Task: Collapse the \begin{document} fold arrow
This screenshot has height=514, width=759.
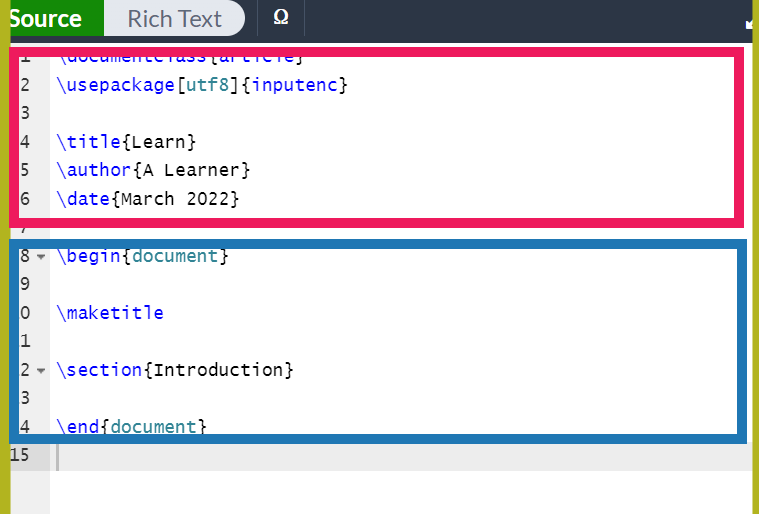Action: coord(41,257)
